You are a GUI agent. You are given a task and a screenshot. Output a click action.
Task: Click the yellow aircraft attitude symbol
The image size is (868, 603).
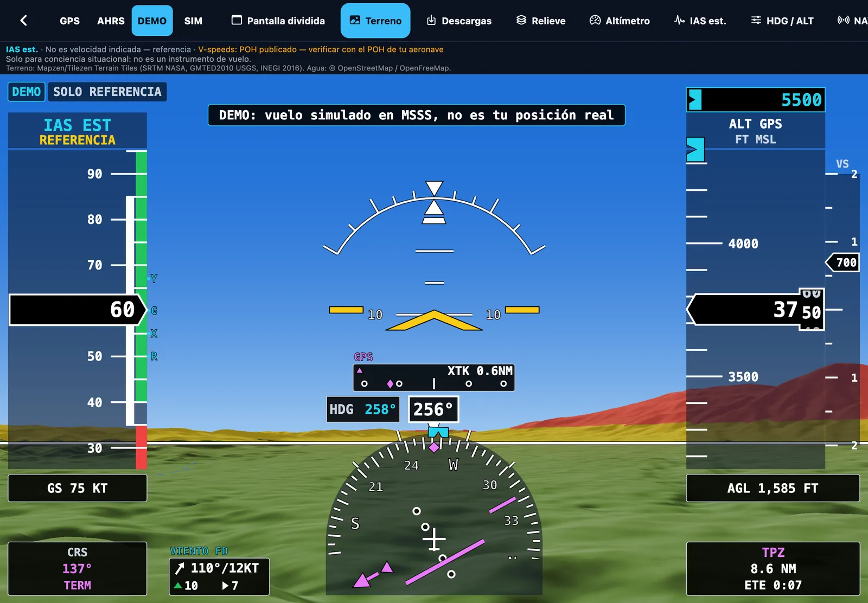tap(434, 319)
